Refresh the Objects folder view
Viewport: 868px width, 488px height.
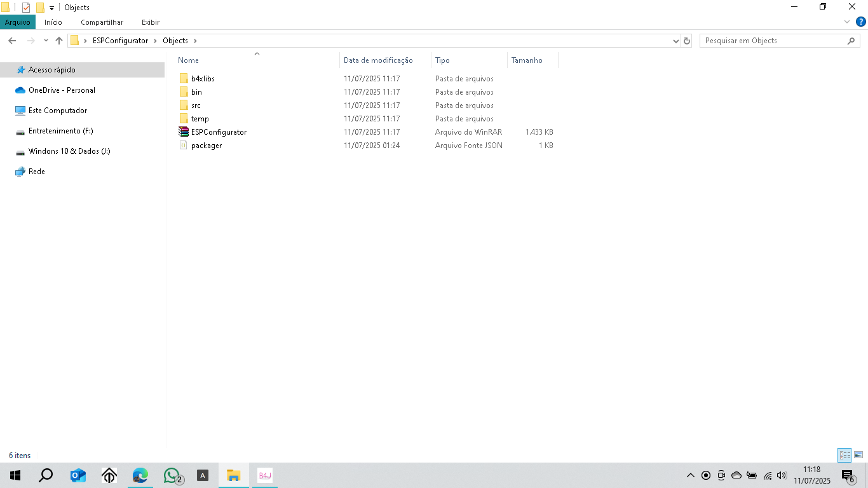tap(686, 41)
